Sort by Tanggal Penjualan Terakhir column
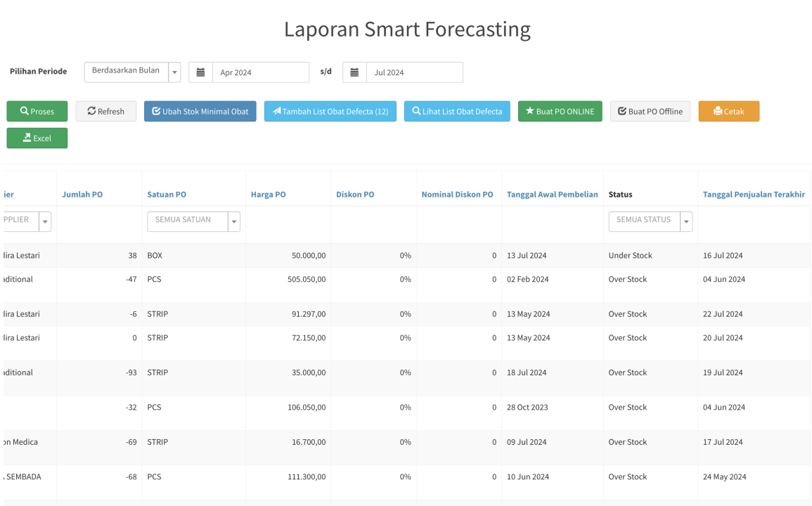 pyautogui.click(x=754, y=195)
